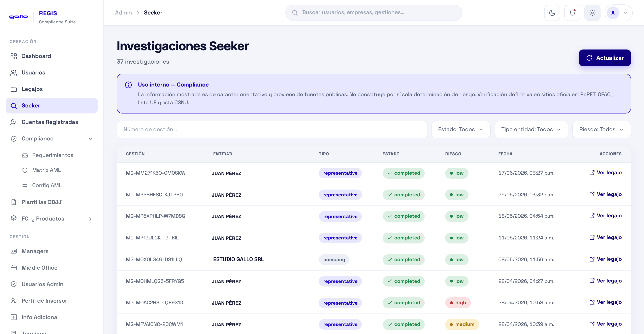Click the info icon in the Uso interno banner

pyautogui.click(x=128, y=85)
